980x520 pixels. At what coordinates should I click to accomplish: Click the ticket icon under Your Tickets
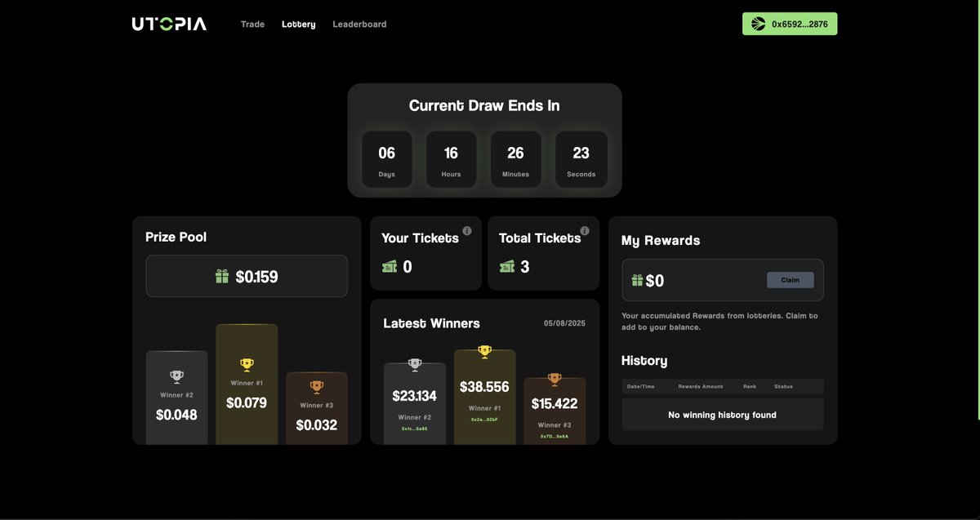pyautogui.click(x=390, y=266)
